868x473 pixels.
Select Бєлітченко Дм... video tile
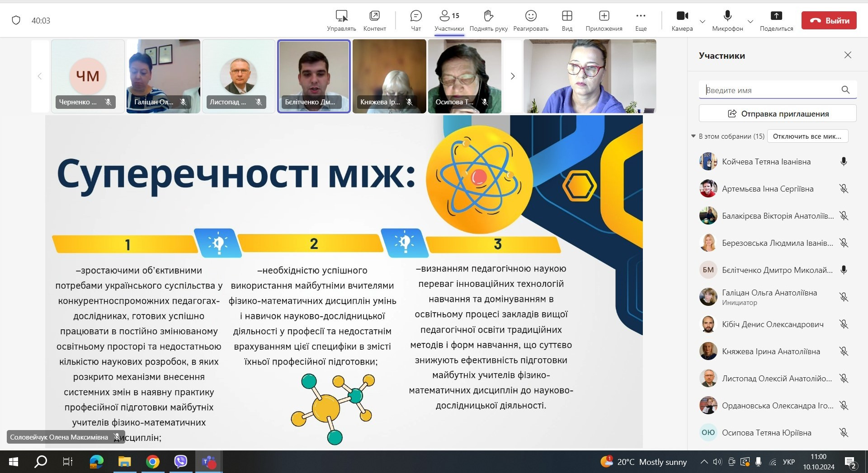[x=314, y=76]
